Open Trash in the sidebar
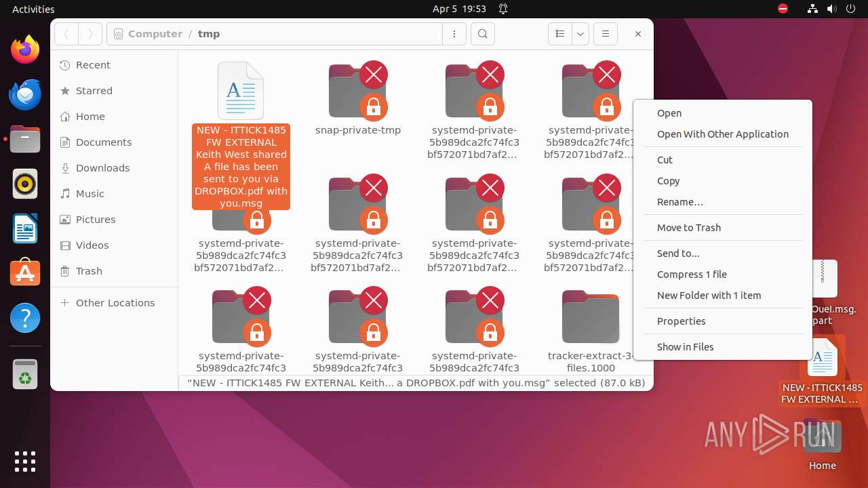The width and height of the screenshot is (868, 488). (x=114, y=271)
